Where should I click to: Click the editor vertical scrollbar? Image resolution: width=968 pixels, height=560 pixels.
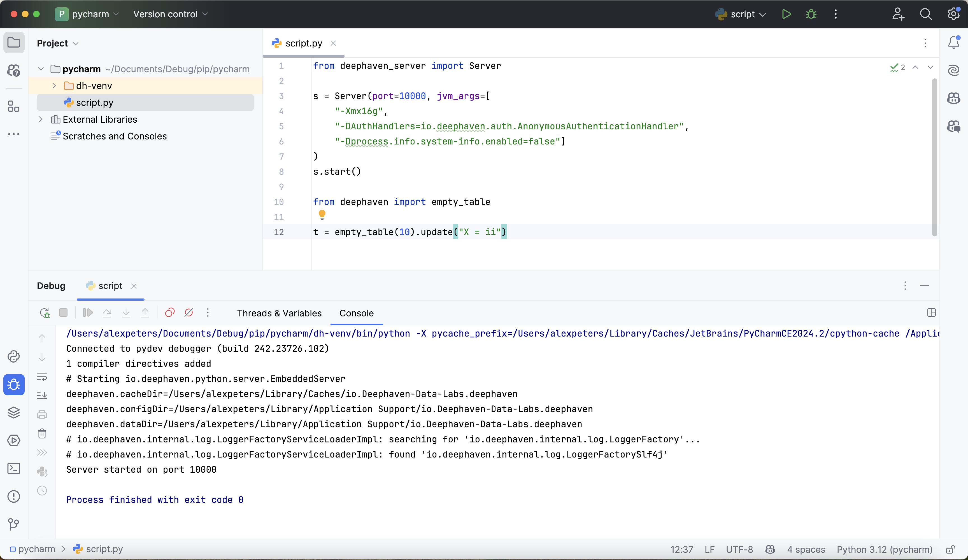934,157
